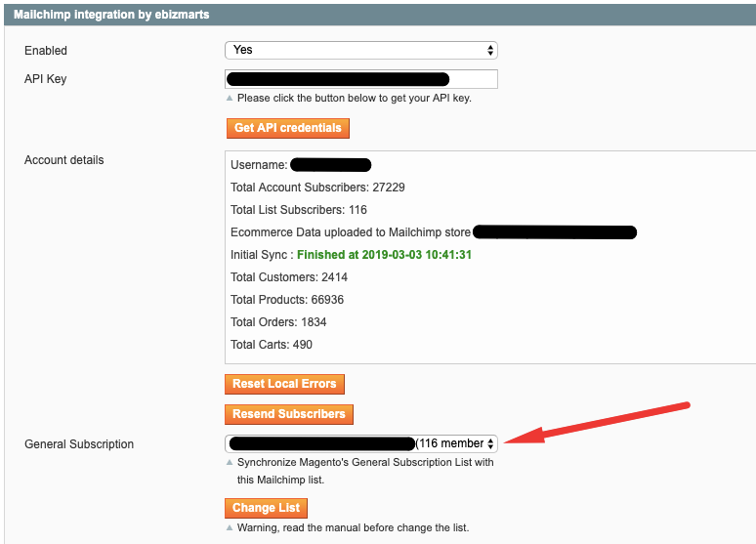Click the Account details label
756x544 pixels.
click(64, 160)
